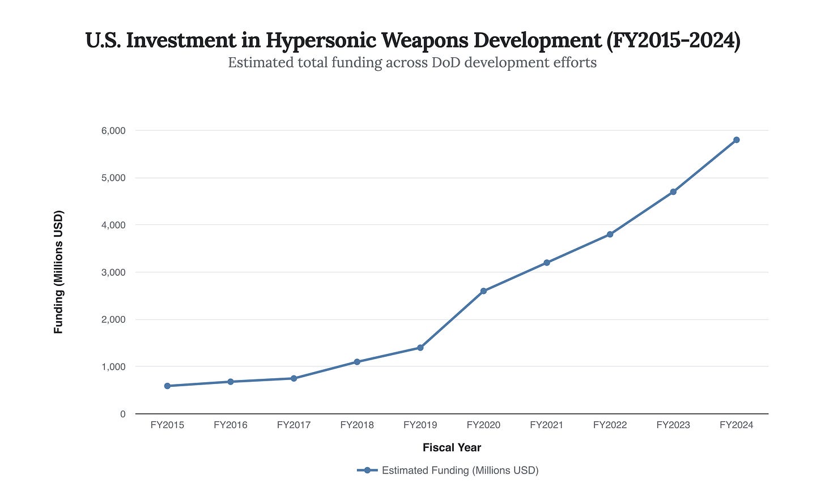Select the FY2020 data point marker

click(484, 290)
